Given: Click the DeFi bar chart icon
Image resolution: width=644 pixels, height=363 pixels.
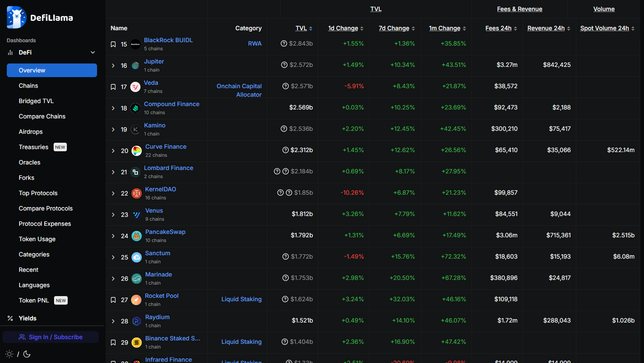Looking at the screenshot, I should click(x=10, y=52).
